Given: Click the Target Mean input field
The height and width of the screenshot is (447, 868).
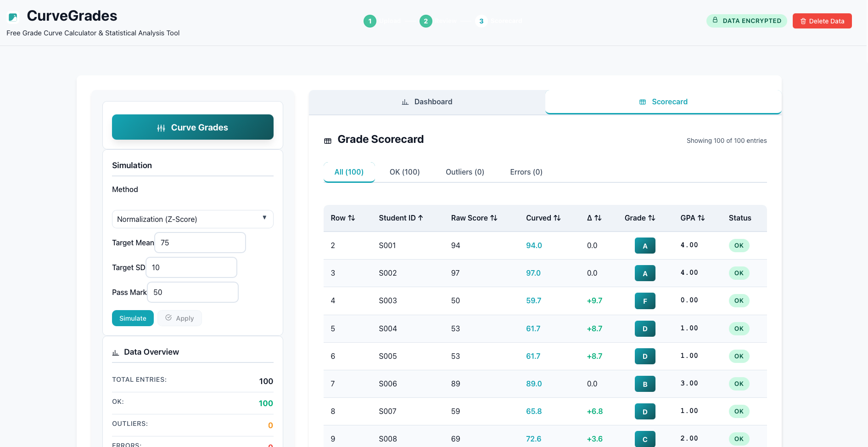Looking at the screenshot, I should 200,243.
